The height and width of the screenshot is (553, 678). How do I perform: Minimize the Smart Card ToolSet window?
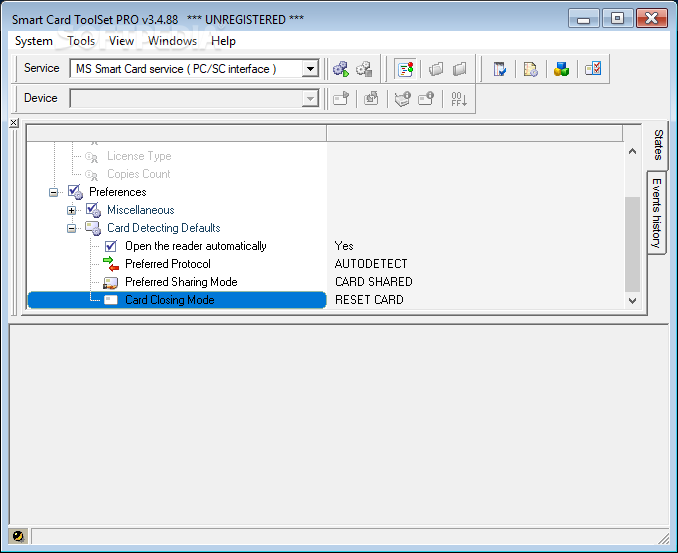click(x=583, y=19)
